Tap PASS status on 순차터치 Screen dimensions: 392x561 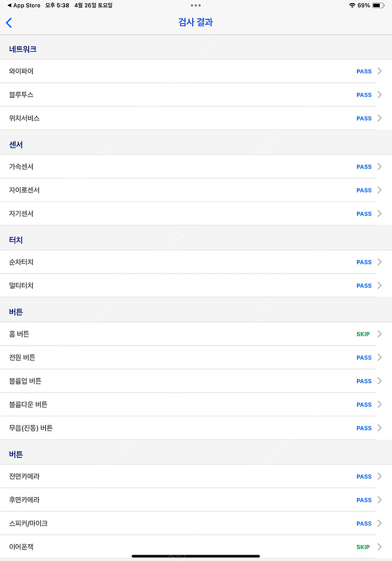pos(364,262)
